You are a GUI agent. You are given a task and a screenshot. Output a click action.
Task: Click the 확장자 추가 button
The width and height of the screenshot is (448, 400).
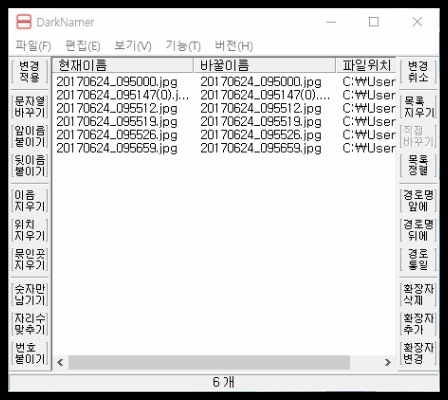pyautogui.click(x=418, y=324)
